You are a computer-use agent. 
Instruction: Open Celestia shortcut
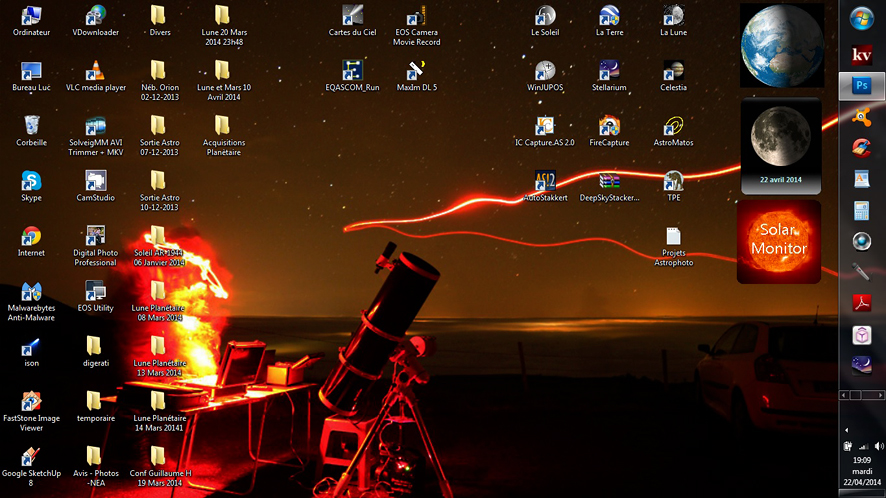point(674,76)
